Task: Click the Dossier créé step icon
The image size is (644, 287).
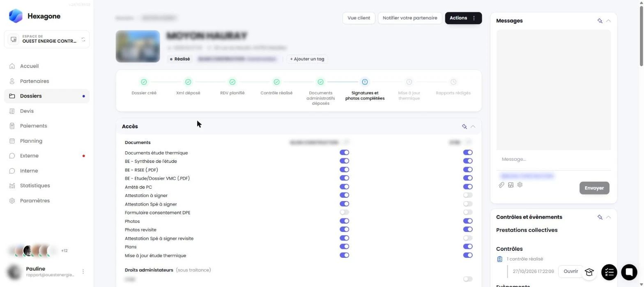Action: pos(144,82)
